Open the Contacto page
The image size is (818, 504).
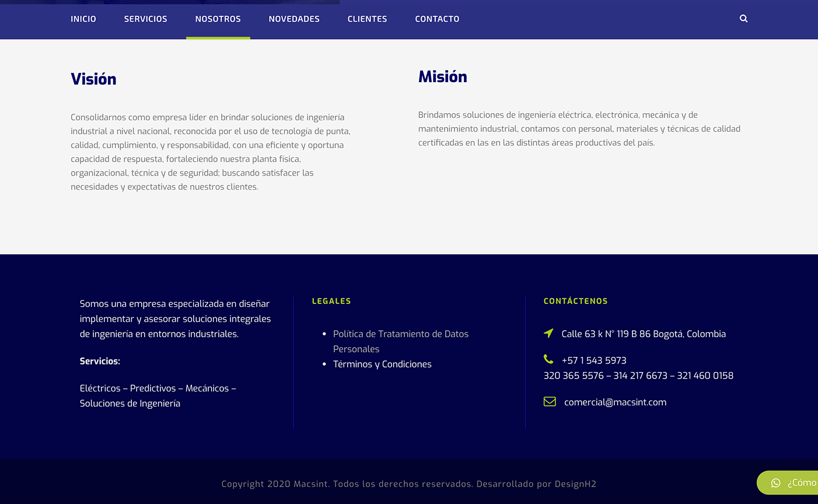pos(437,19)
